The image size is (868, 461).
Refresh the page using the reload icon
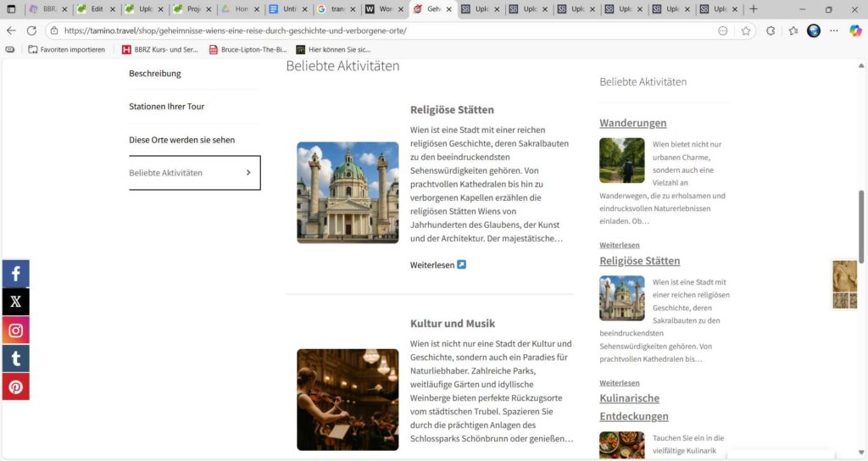coord(31,31)
